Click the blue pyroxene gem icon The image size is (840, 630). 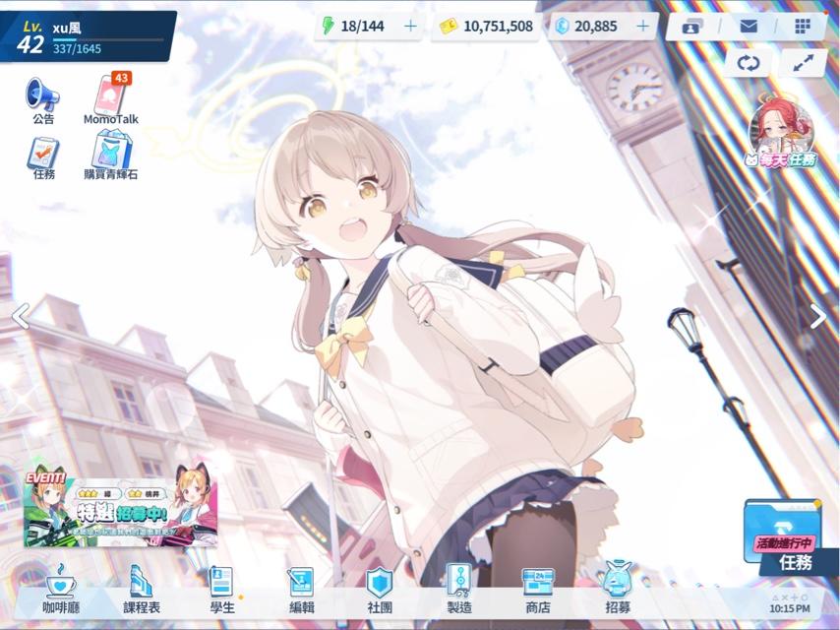pyautogui.click(x=562, y=26)
